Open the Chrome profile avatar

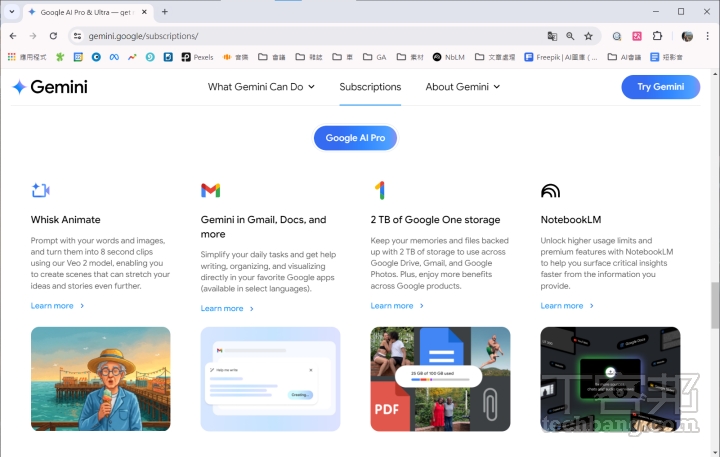click(x=687, y=36)
